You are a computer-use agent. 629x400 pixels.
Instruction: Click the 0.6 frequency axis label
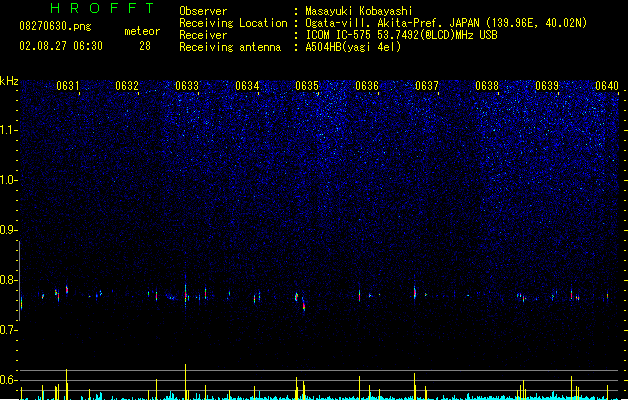(8, 380)
